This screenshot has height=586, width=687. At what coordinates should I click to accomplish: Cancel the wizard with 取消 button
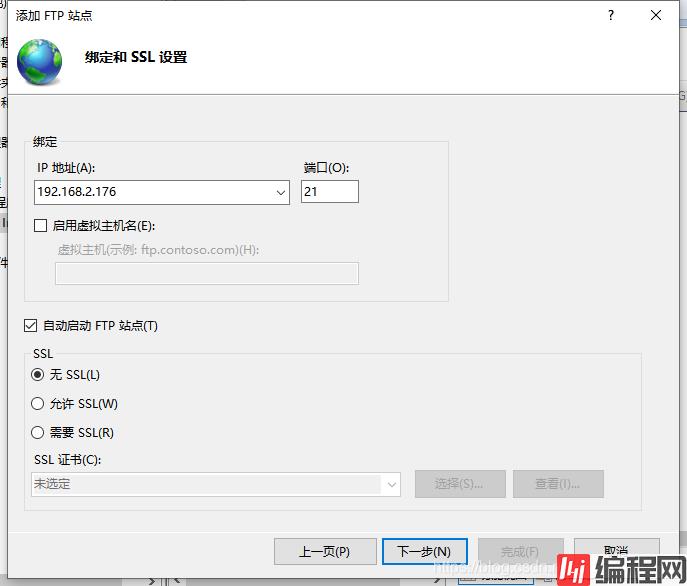(616, 551)
